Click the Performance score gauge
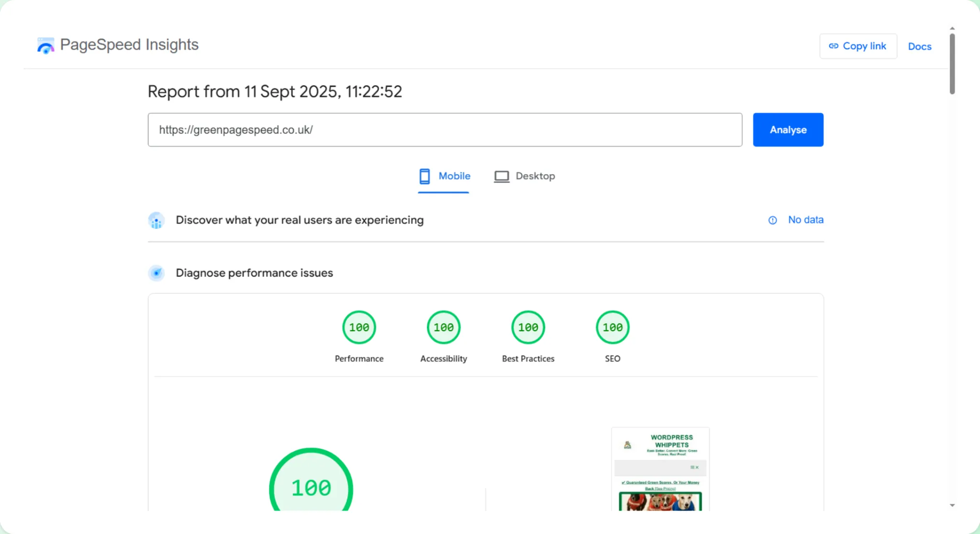980x534 pixels. [x=359, y=327]
